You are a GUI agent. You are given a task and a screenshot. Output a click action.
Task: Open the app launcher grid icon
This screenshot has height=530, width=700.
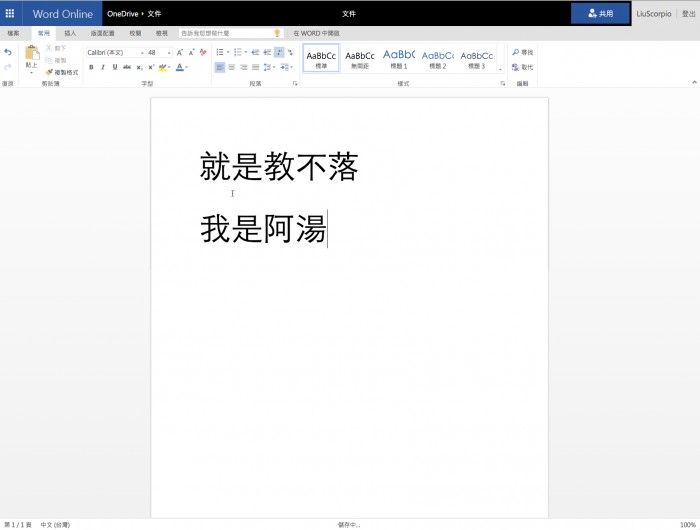pyautogui.click(x=10, y=13)
